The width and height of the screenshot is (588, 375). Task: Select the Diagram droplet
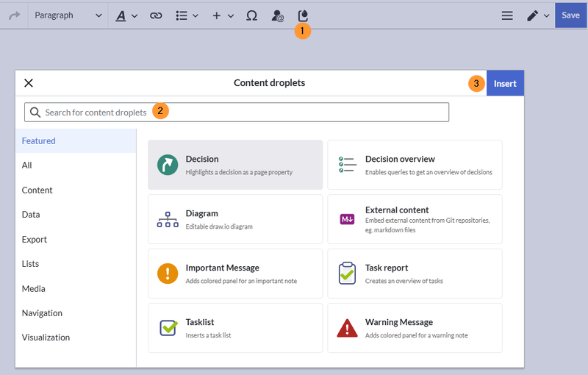click(235, 219)
